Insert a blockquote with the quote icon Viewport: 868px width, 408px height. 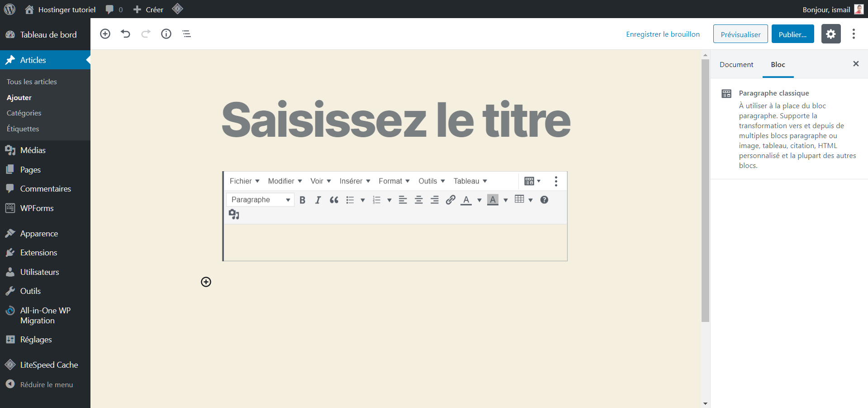pos(334,200)
